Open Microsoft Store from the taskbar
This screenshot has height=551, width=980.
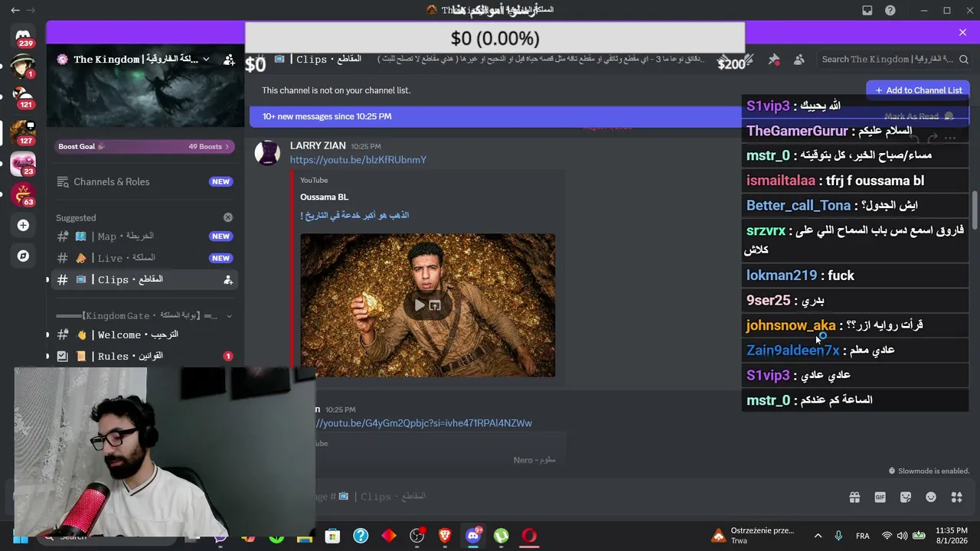pyautogui.click(x=332, y=536)
